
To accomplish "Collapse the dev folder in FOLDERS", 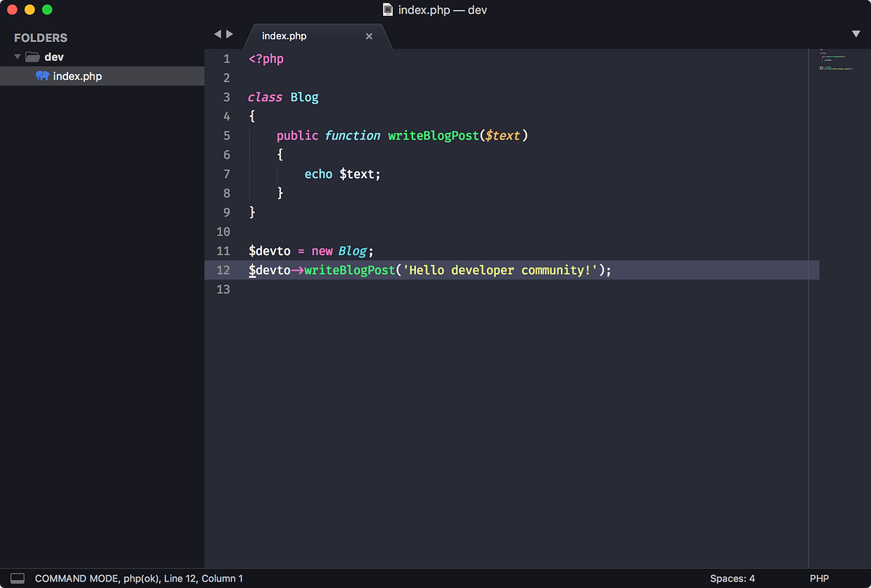I will pyautogui.click(x=16, y=56).
